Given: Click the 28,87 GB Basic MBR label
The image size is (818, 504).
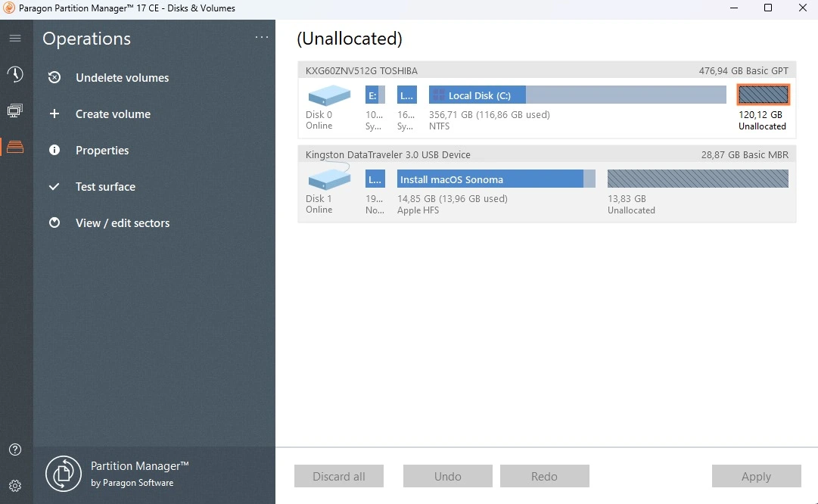Looking at the screenshot, I should tap(745, 154).
